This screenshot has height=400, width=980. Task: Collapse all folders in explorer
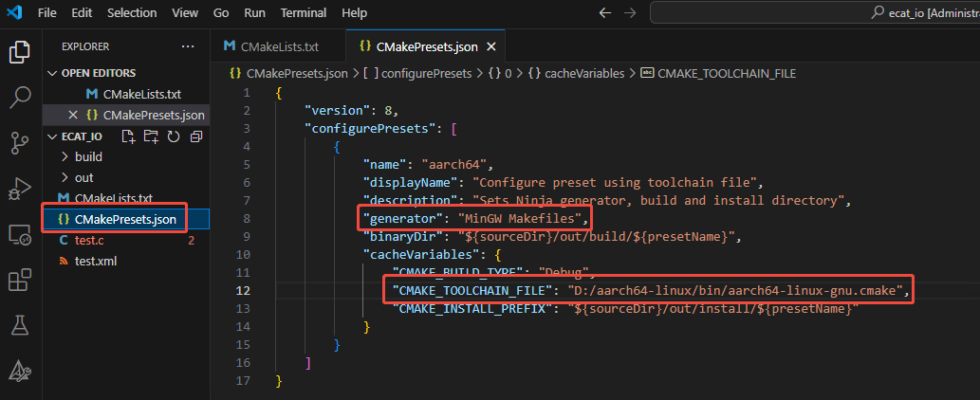(196, 136)
